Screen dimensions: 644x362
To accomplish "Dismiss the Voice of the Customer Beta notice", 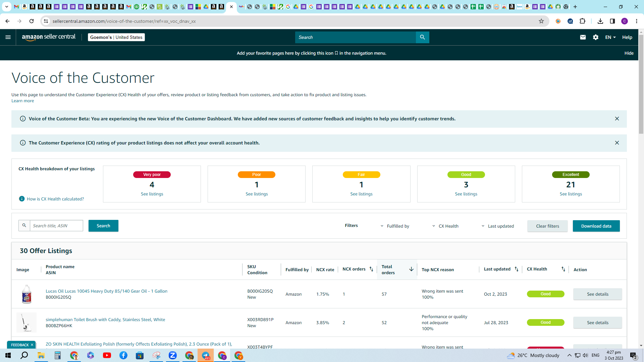I will [x=617, y=119].
